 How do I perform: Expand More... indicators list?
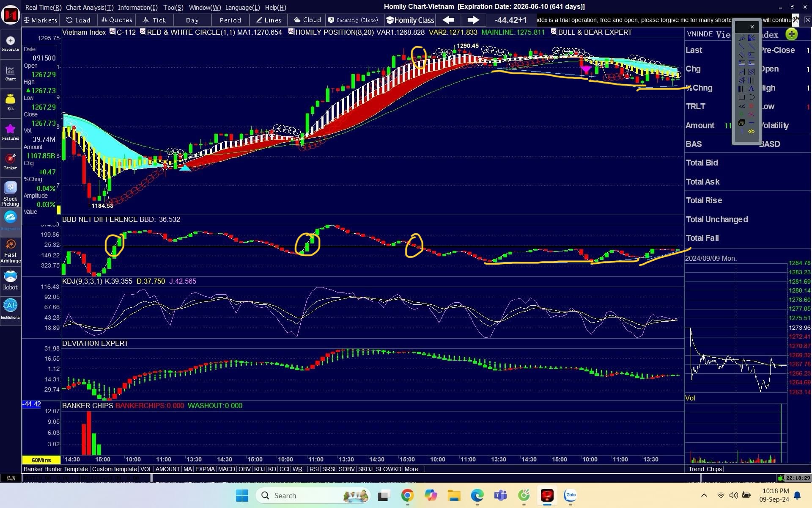point(413,469)
